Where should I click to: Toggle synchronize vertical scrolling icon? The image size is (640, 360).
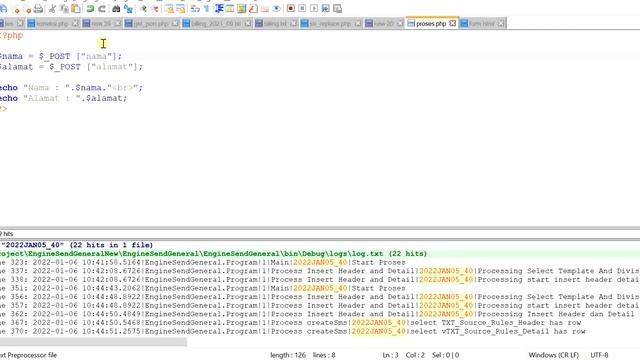pos(169,9)
